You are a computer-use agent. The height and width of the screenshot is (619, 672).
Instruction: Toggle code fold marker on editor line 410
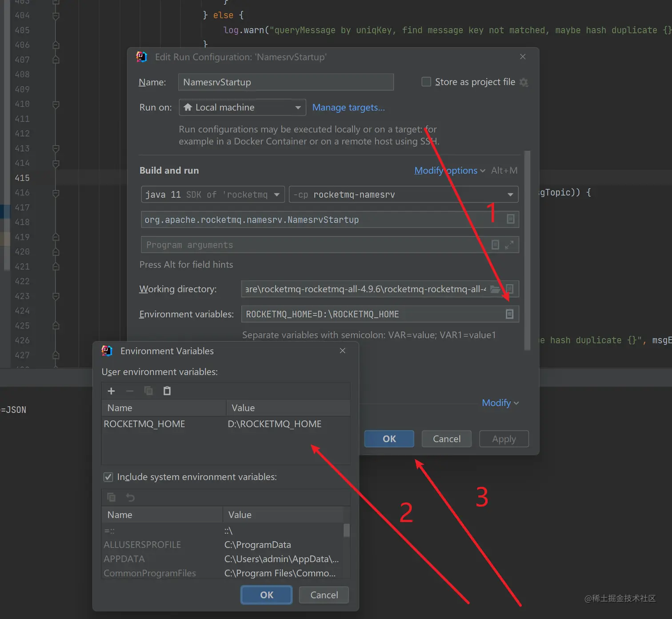[x=56, y=104]
